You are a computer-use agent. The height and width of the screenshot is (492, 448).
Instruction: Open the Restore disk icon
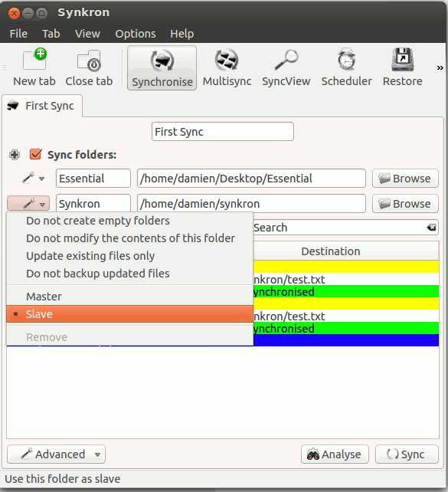[x=402, y=67]
